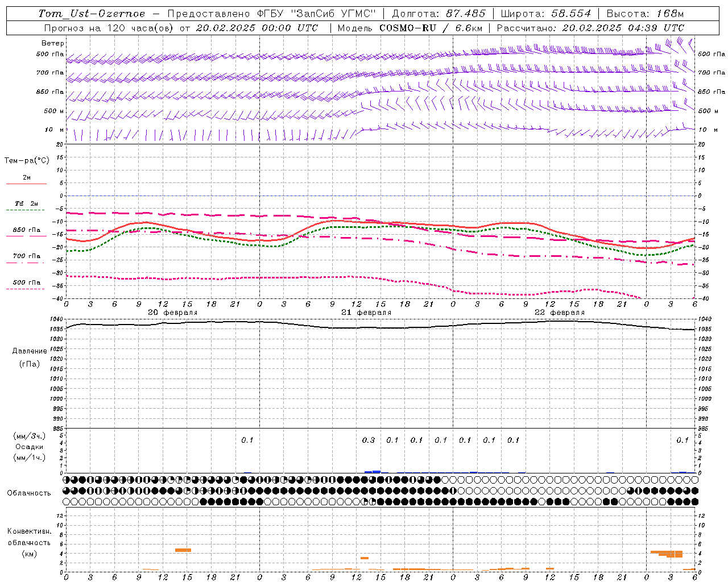Click the blue precipitation bar below 0.3
Image resolution: width=728 pixels, height=582 pixels.
373,472
